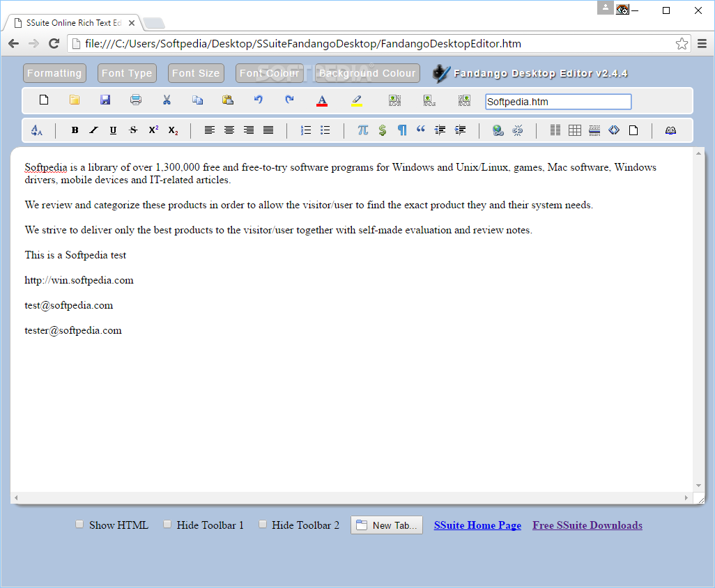Image resolution: width=715 pixels, height=588 pixels.
Task: Insert image with text wrapped both sides
Action: (395, 101)
